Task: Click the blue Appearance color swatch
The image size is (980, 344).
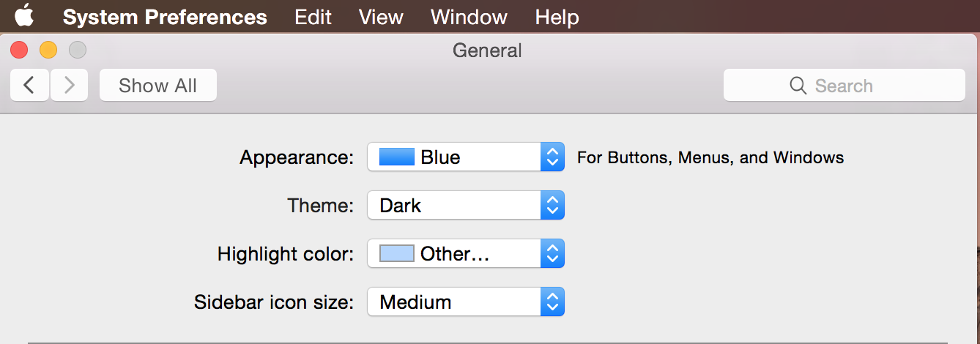Action: pos(397,157)
